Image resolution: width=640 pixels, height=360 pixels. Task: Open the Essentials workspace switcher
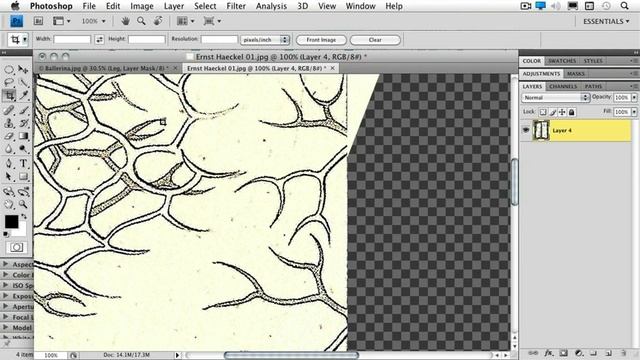click(606, 21)
